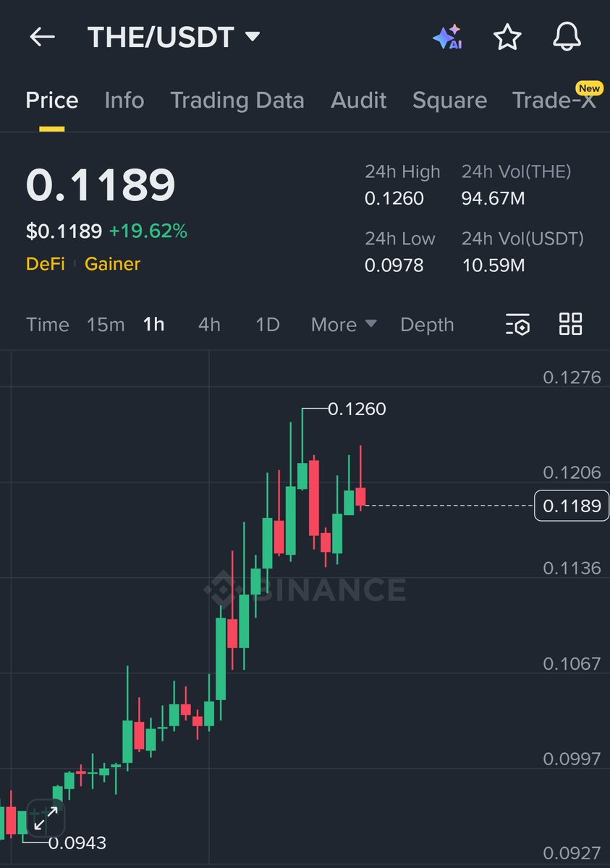
Task: Tap the 24h Vol(USDT) value 10.59M
Action: (493, 265)
